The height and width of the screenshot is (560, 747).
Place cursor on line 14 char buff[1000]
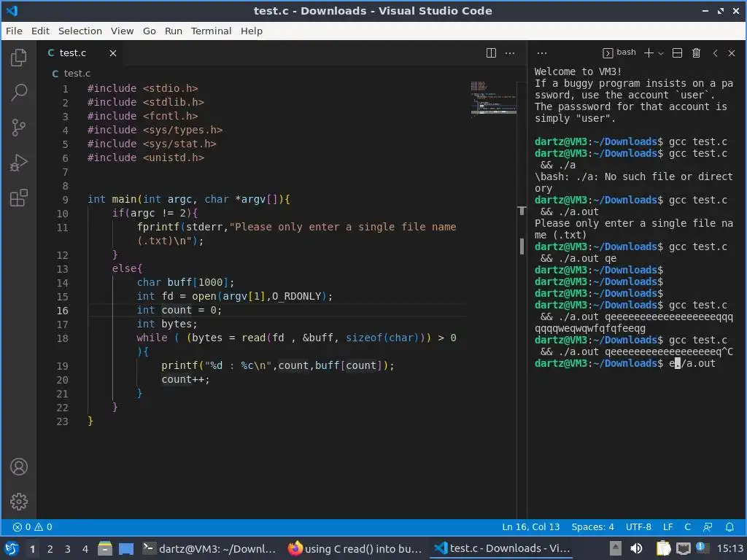(x=185, y=282)
